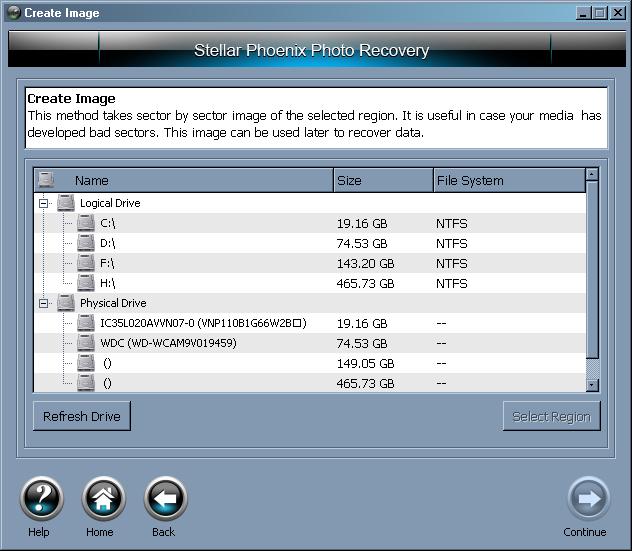
Task: Select the D:\ drive icon
Action: (x=85, y=243)
